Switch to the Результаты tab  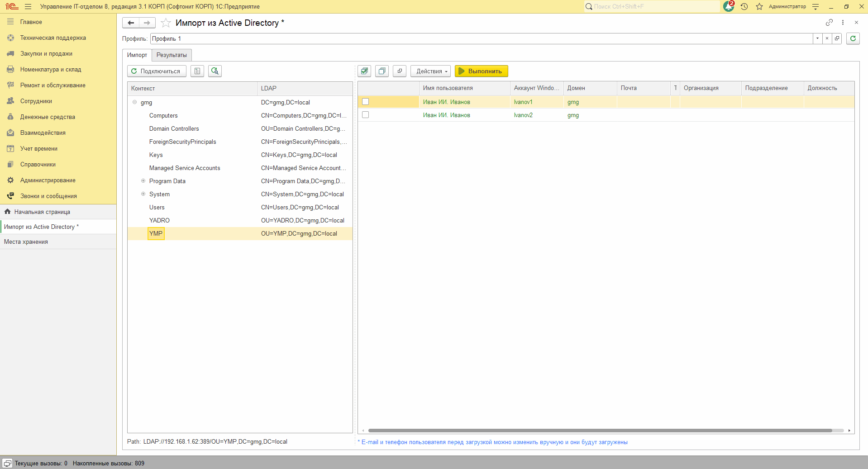(172, 55)
